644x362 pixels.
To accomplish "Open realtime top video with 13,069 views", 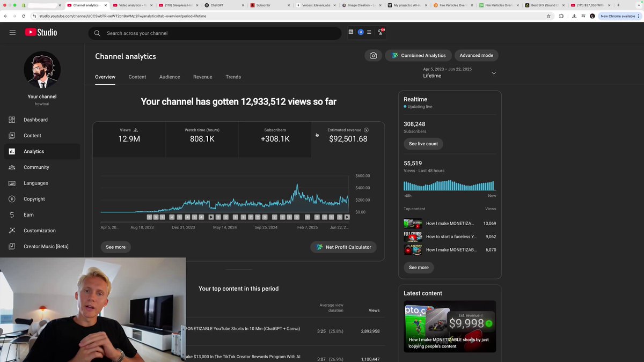I will [450, 224].
